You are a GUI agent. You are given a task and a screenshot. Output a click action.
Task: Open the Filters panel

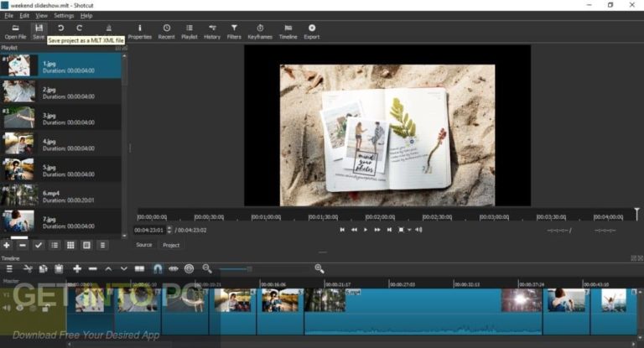click(x=234, y=32)
